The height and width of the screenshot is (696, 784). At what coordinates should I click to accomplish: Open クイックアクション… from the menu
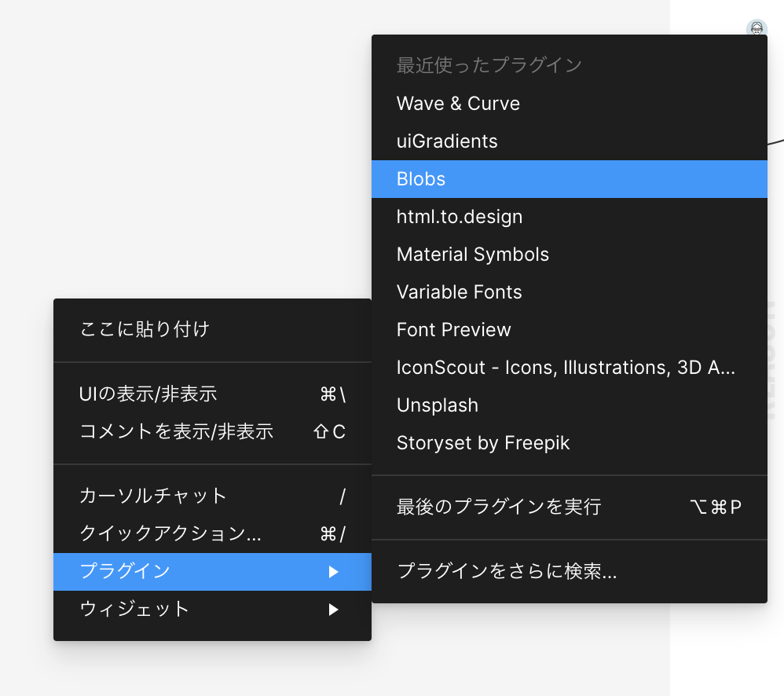170,533
